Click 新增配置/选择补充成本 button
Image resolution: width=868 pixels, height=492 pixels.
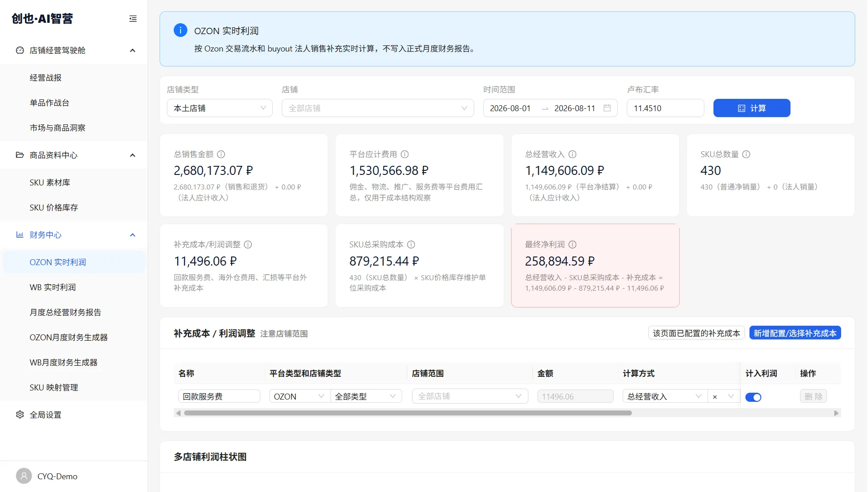click(x=795, y=333)
